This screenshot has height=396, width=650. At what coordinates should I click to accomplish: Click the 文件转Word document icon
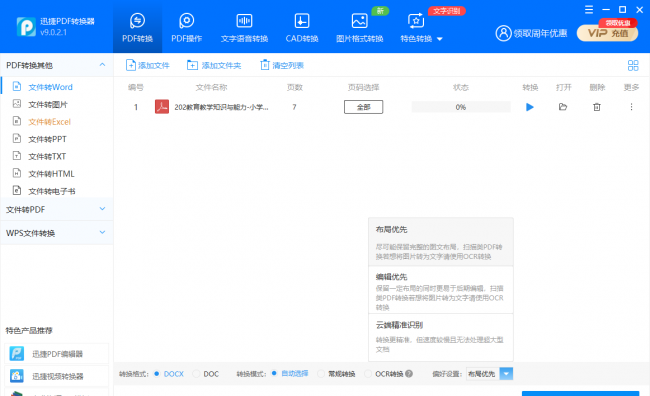[17, 86]
